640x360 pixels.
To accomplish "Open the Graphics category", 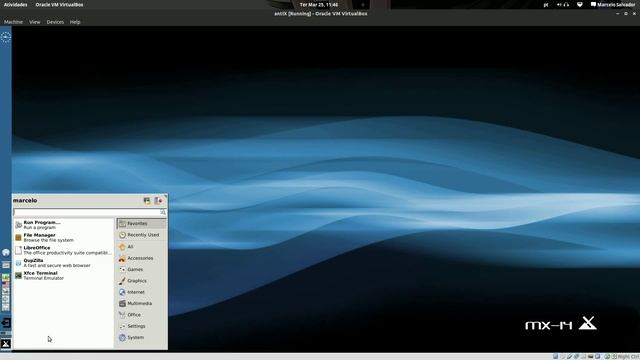I will point(141,281).
